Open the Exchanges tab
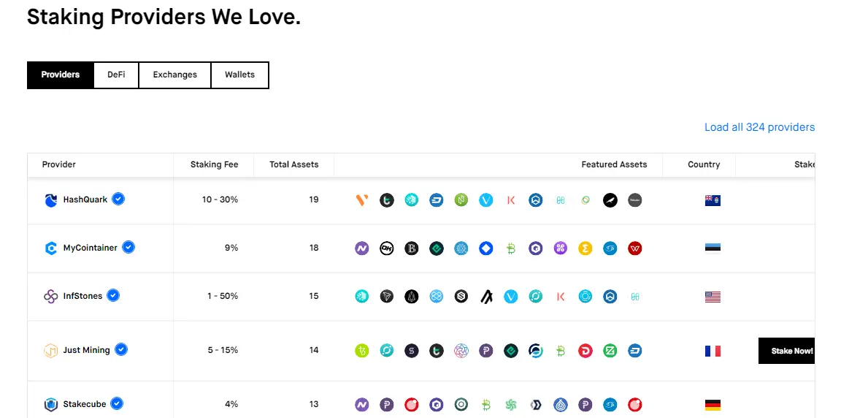 click(175, 75)
